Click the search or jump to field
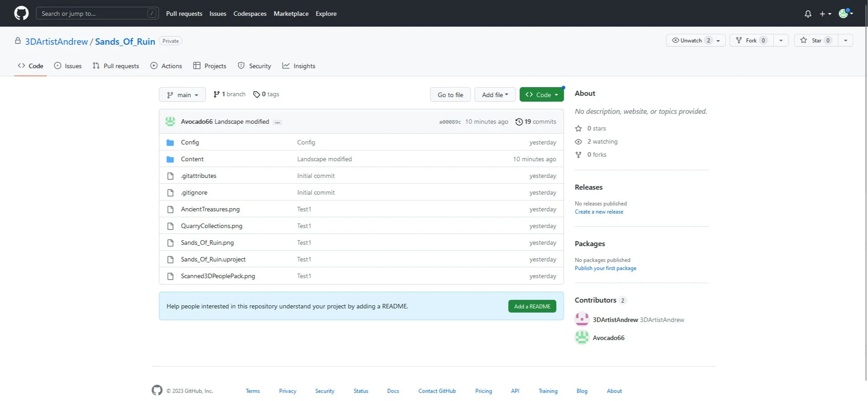The image size is (868, 401). (x=97, y=14)
